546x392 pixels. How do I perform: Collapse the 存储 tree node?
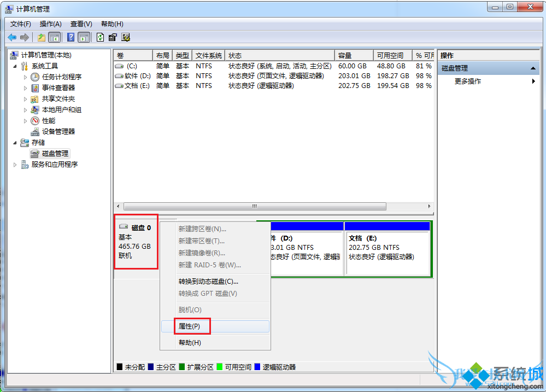[x=15, y=143]
